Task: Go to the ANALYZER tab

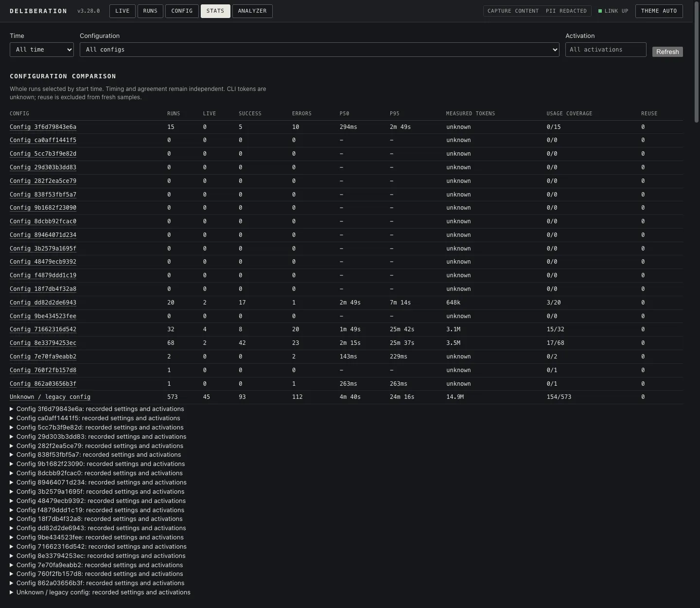Action: [252, 11]
